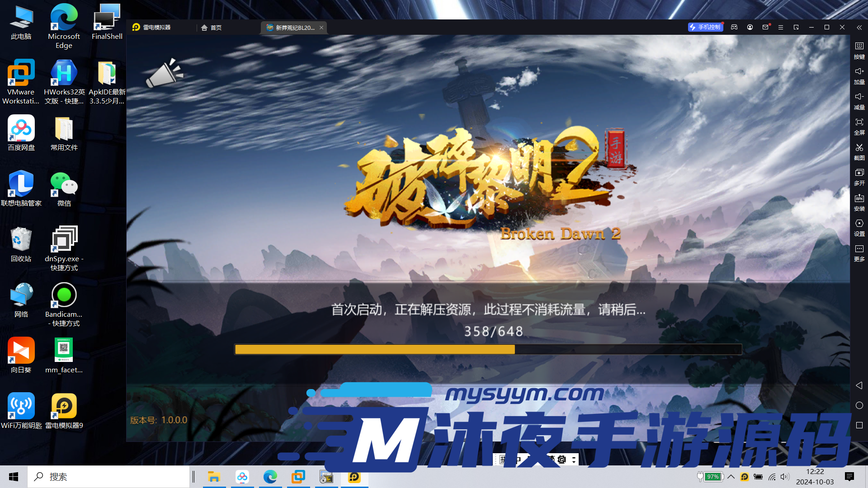Click the Windows taskbar search box
This screenshot has height=488, width=868.
pyautogui.click(x=108, y=477)
